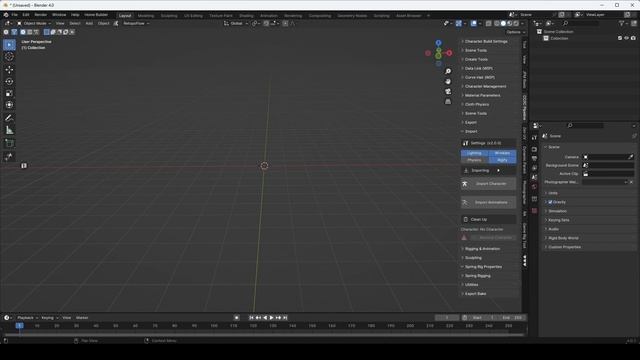Toggle the Lighting import option
The height and width of the screenshot is (360, 640).
point(474,153)
